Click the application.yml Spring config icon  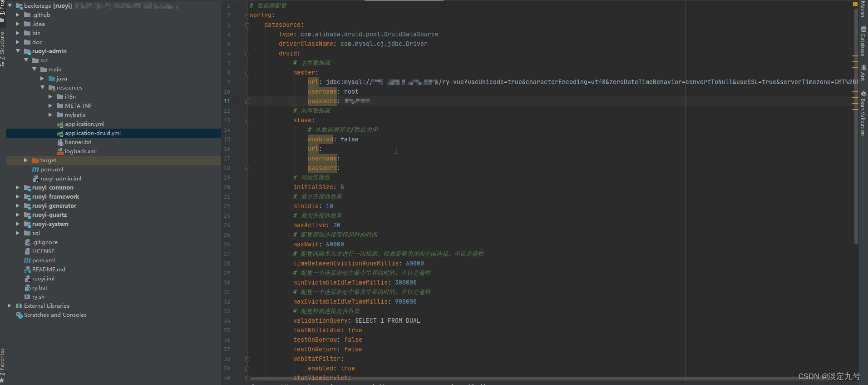[60, 124]
